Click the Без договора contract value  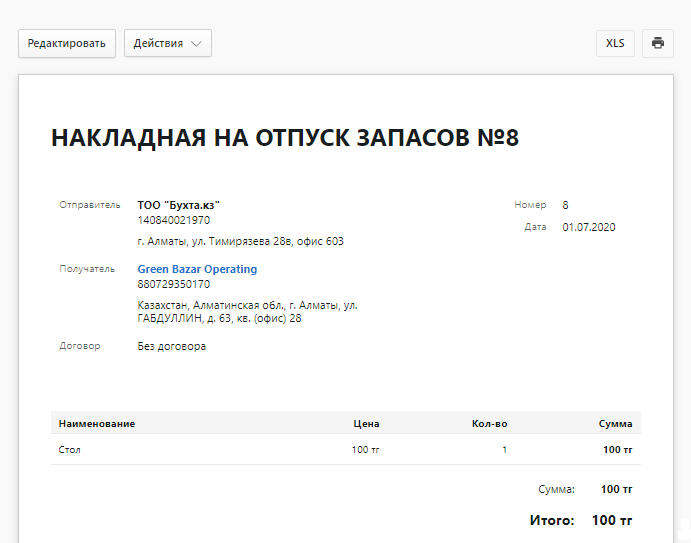[x=171, y=346]
